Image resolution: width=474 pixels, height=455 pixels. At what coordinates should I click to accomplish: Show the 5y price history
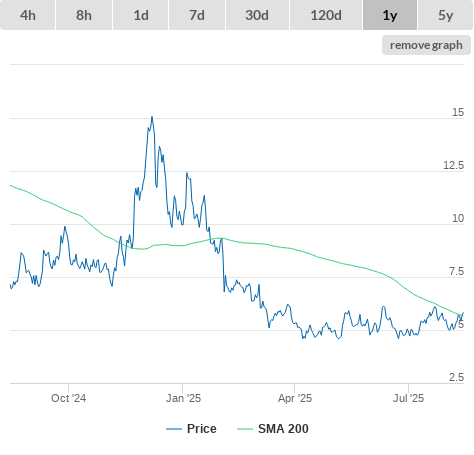(446, 15)
